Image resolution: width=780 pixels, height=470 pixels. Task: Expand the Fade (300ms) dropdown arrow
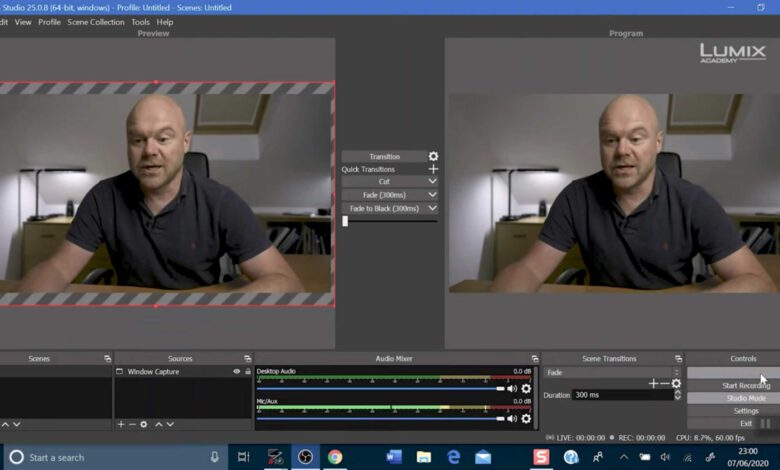[432, 195]
